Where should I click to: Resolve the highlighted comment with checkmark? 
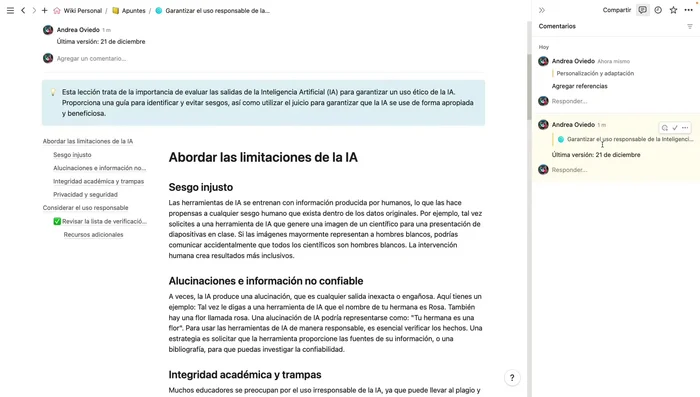(x=675, y=128)
